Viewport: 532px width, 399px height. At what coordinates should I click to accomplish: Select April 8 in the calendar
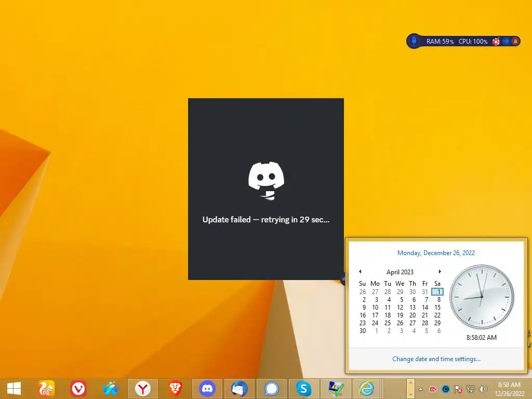[438, 300]
